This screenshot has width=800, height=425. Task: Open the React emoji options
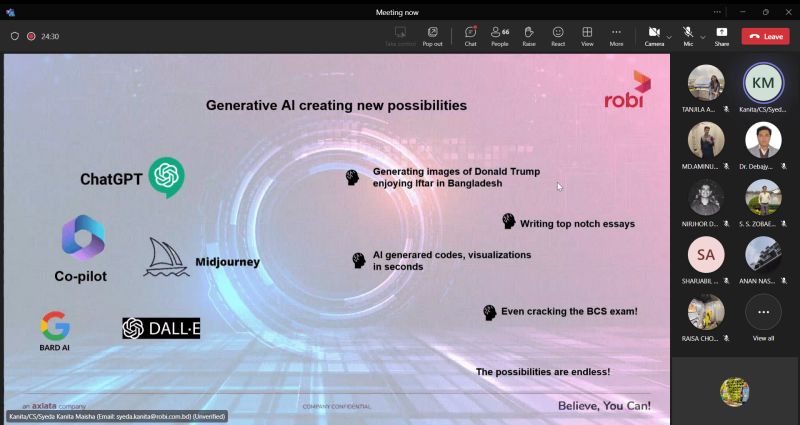point(558,36)
